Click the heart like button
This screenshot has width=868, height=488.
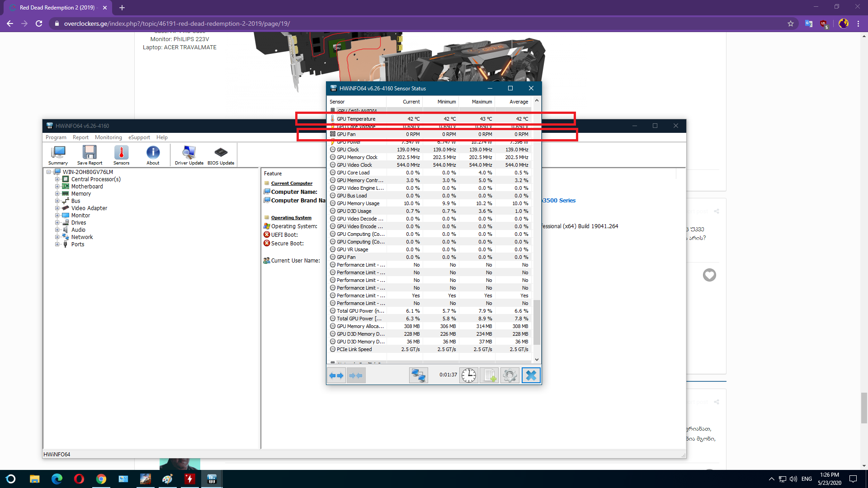point(709,275)
